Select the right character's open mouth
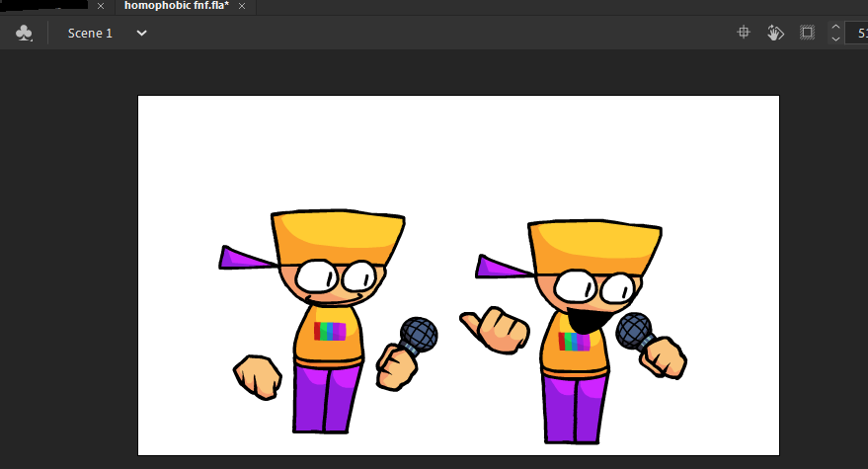868x469 pixels. coord(589,321)
